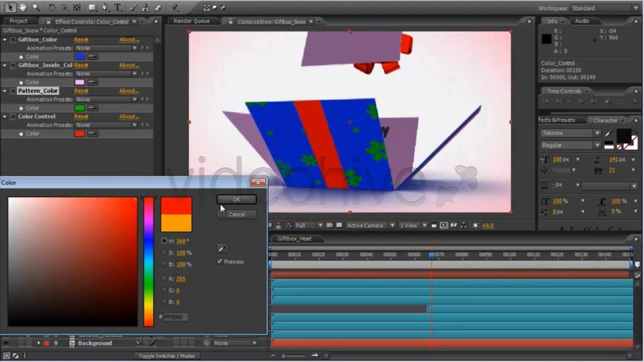
Task: Click the vertical hue slider bar
Action: coord(148,261)
